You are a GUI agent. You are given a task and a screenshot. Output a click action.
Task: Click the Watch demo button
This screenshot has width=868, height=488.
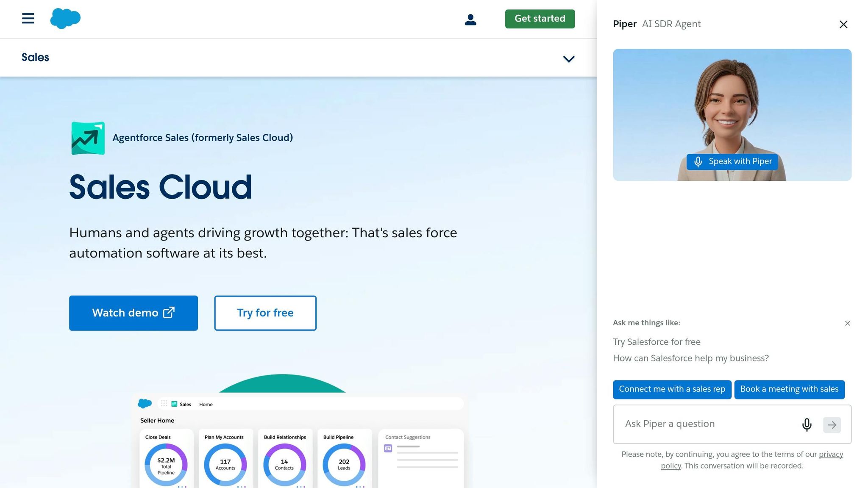[134, 313]
